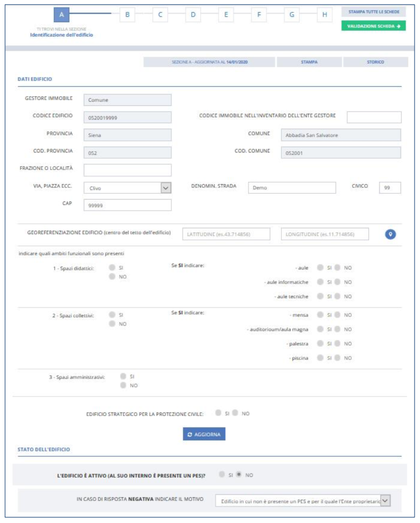The height and width of the screenshot is (523, 420).
Task: Choose NO for aule informatiche
Action: pos(337,282)
